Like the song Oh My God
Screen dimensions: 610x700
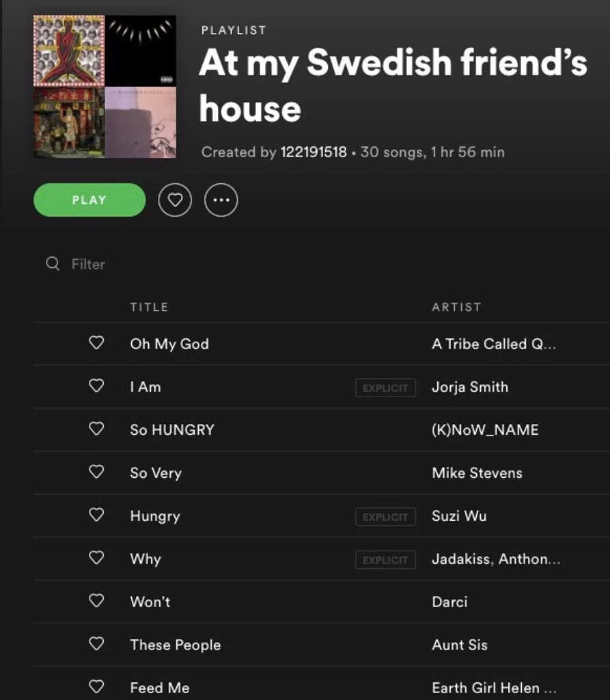(x=96, y=343)
